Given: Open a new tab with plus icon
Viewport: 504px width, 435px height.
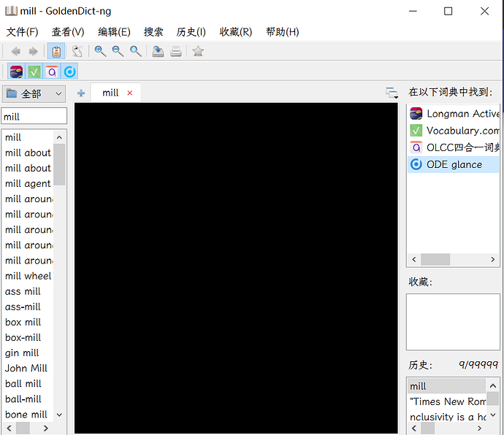Looking at the screenshot, I should (81, 93).
